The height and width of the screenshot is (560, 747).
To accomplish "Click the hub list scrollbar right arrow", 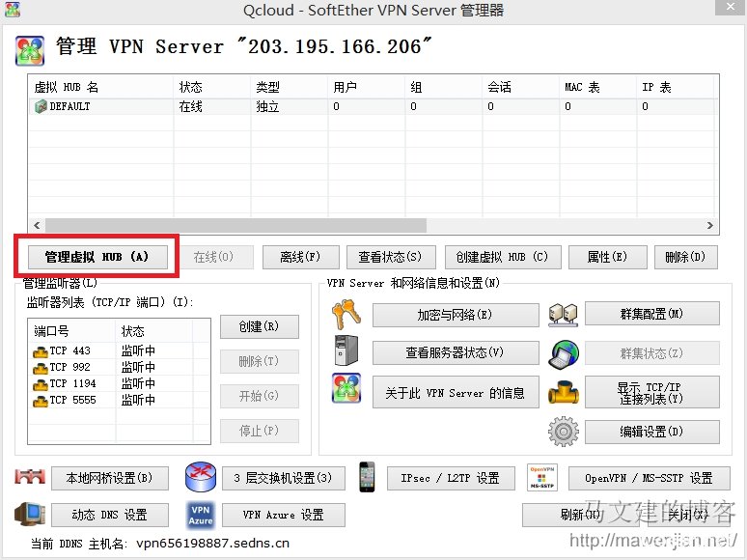I will [710, 225].
